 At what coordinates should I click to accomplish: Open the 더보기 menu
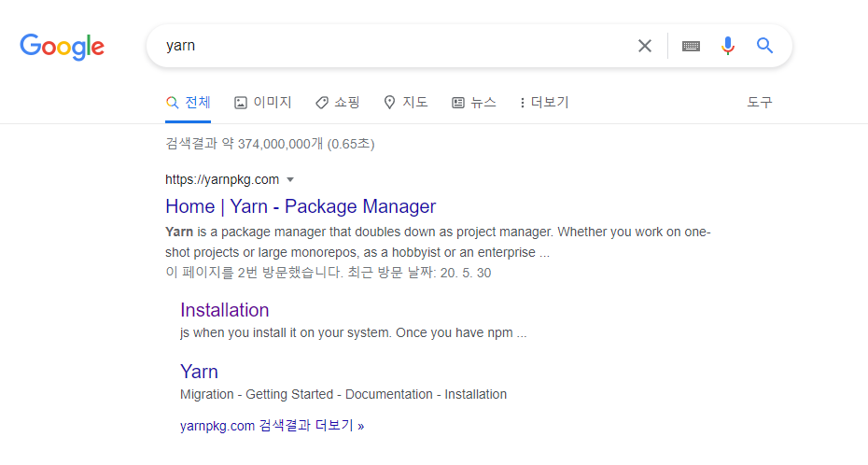pyautogui.click(x=544, y=103)
